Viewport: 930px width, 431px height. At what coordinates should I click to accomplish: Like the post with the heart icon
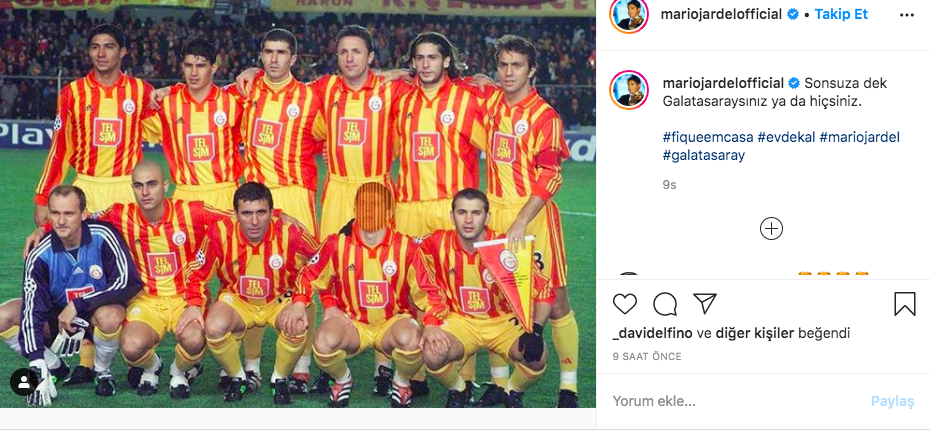point(625,304)
